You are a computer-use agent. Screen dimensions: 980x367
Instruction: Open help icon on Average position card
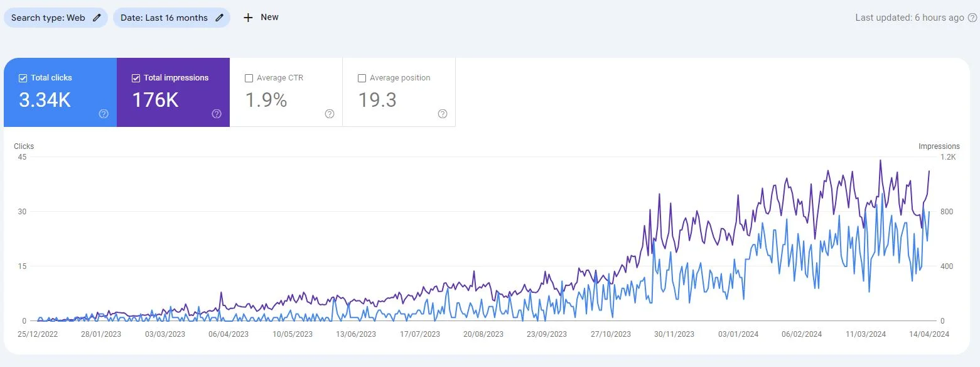tap(443, 114)
